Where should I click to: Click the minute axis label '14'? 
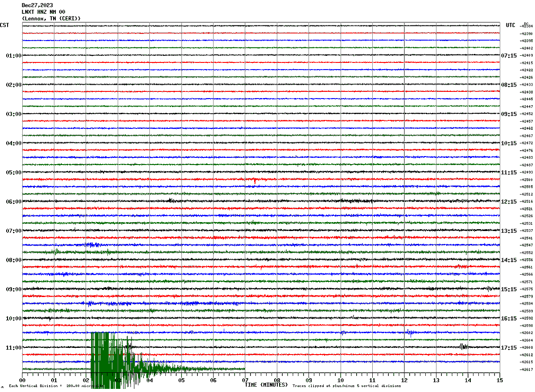[x=468, y=380]
